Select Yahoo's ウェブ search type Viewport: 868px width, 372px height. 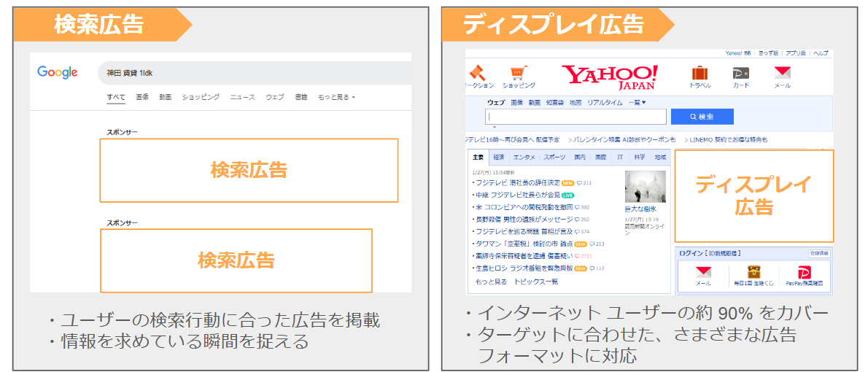[496, 102]
